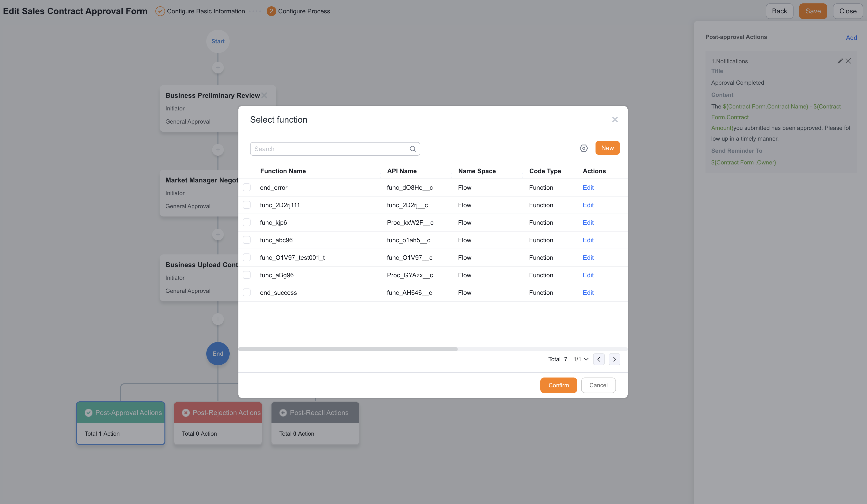Screen dimensions: 867x504
Task: Select the func_aBg96 checkbox
Action: point(247,275)
